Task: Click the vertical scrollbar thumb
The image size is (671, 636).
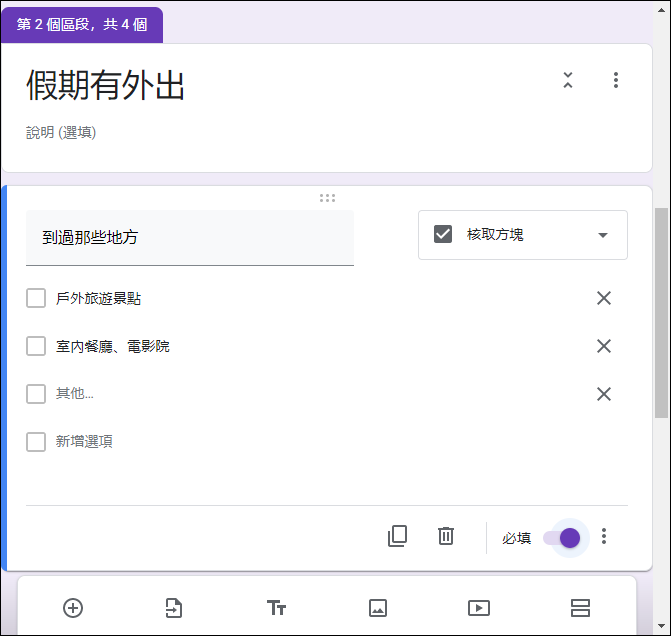Action: 661,312
